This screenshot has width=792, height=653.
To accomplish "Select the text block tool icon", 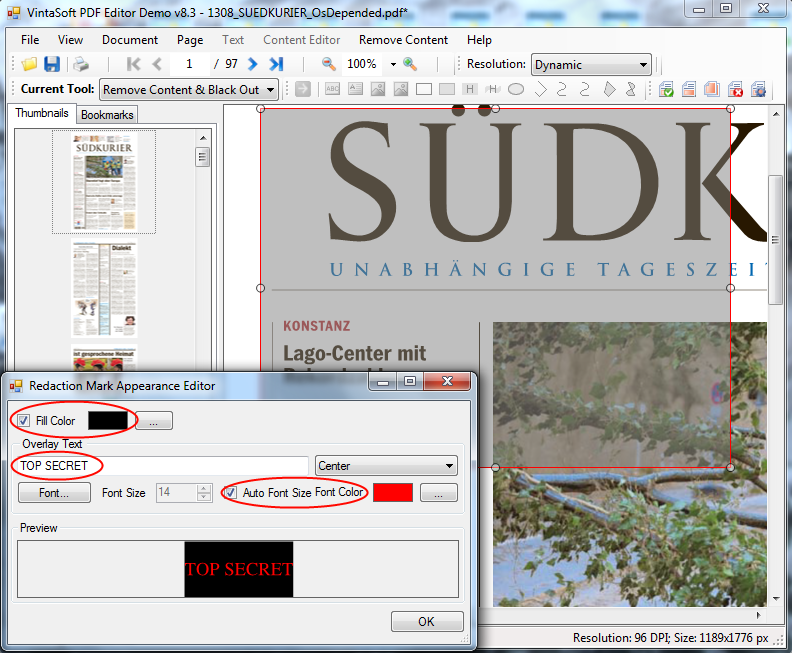I will pos(356,89).
